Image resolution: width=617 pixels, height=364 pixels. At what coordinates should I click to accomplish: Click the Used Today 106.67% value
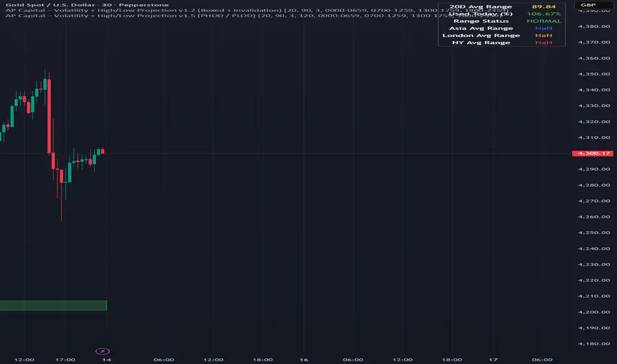tap(544, 14)
